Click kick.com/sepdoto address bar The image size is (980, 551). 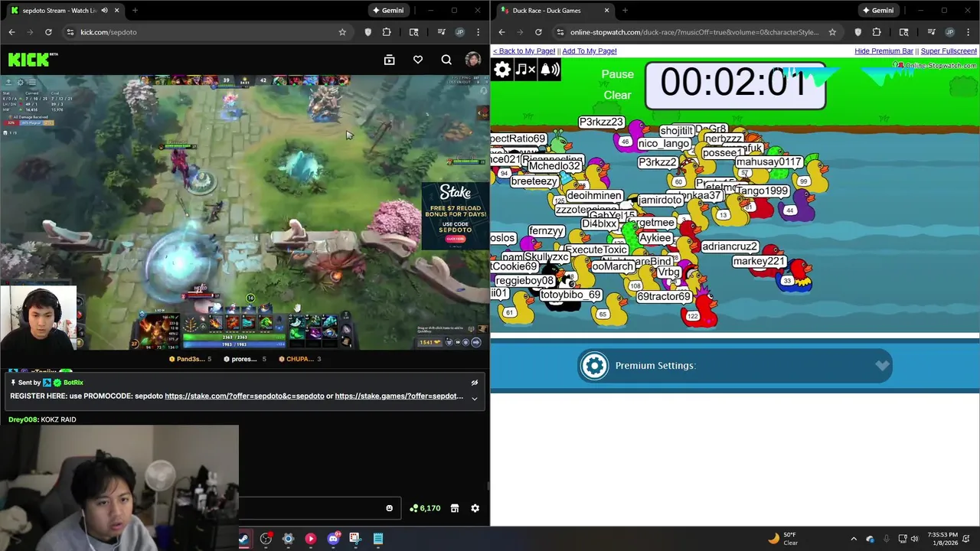click(x=207, y=32)
